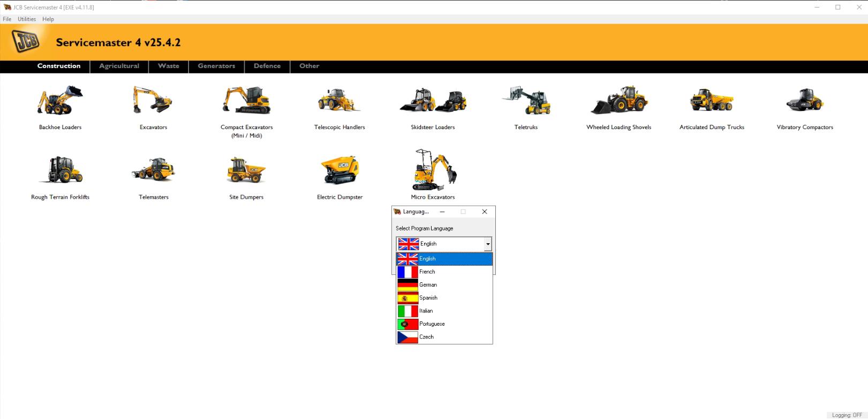Choose French from the language list

click(x=444, y=272)
